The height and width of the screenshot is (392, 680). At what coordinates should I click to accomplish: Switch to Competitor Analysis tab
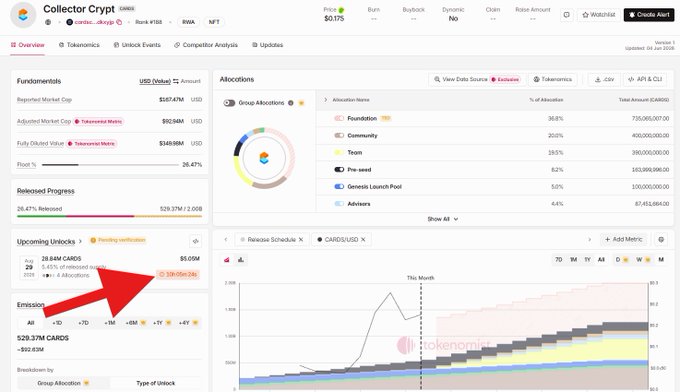tap(206, 45)
